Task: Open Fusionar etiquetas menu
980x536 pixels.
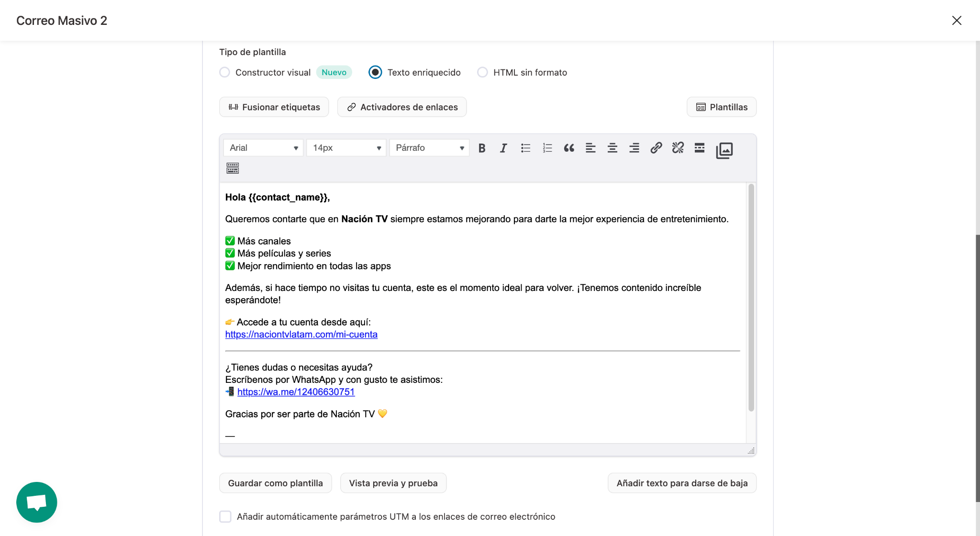Action: [x=274, y=107]
